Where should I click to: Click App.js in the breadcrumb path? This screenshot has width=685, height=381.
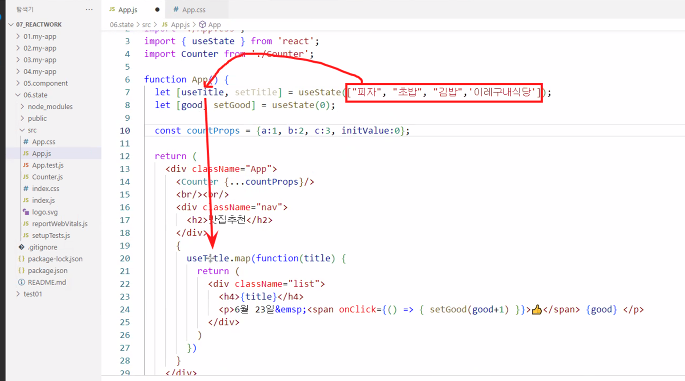(x=180, y=24)
